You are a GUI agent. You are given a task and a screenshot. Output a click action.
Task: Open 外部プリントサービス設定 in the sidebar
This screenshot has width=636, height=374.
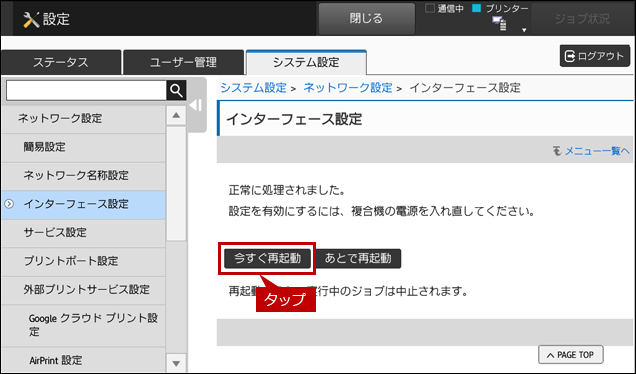(84, 290)
